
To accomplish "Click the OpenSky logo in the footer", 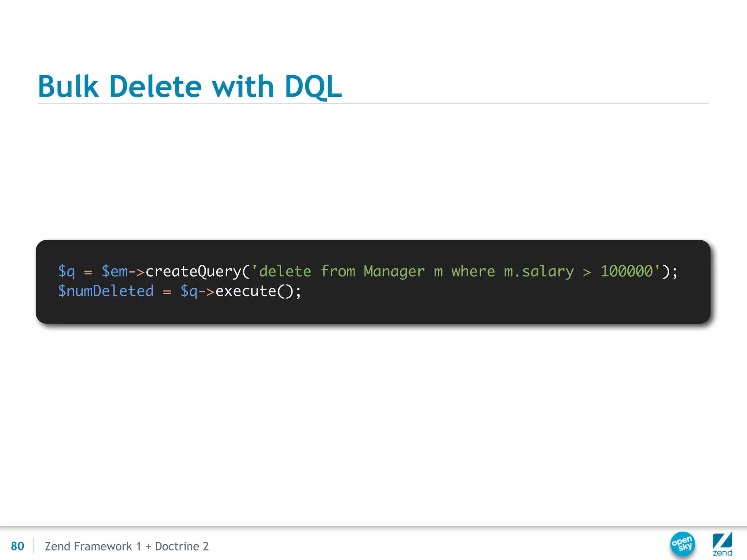I will click(682, 544).
